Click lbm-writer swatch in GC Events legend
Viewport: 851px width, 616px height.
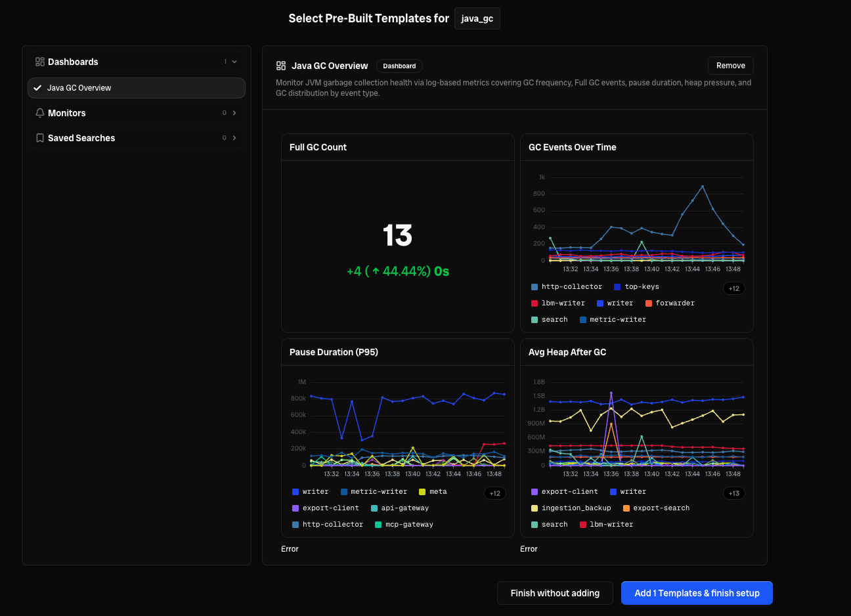pyautogui.click(x=535, y=303)
